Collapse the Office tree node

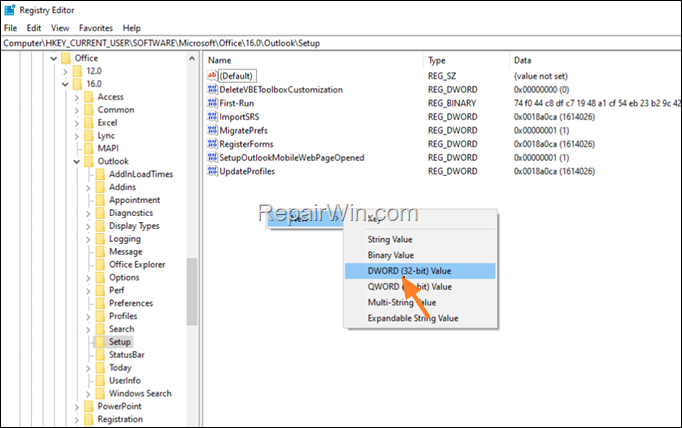click(53, 58)
